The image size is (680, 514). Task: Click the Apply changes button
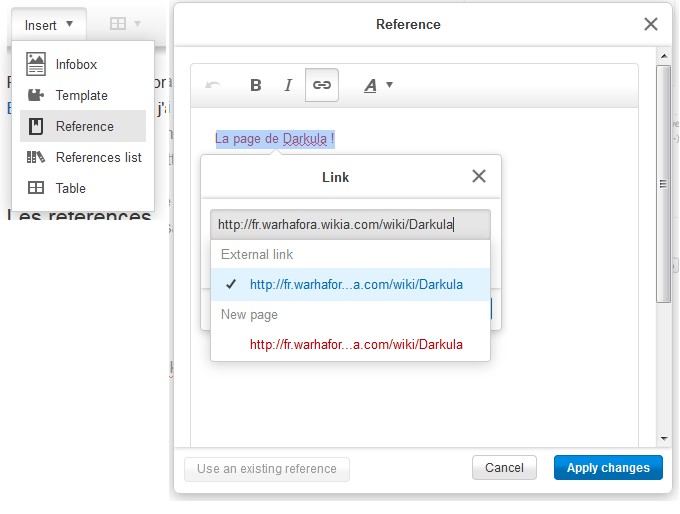coord(608,468)
